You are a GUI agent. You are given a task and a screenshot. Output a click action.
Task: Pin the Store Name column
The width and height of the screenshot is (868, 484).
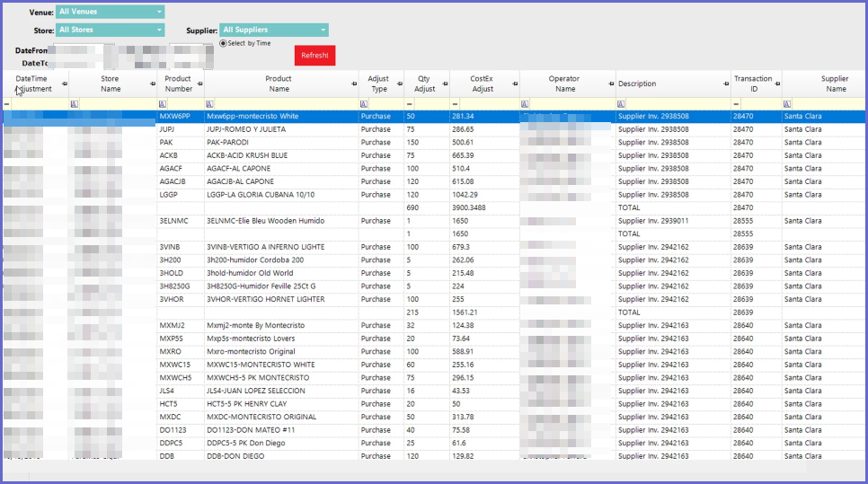pyautogui.click(x=153, y=84)
